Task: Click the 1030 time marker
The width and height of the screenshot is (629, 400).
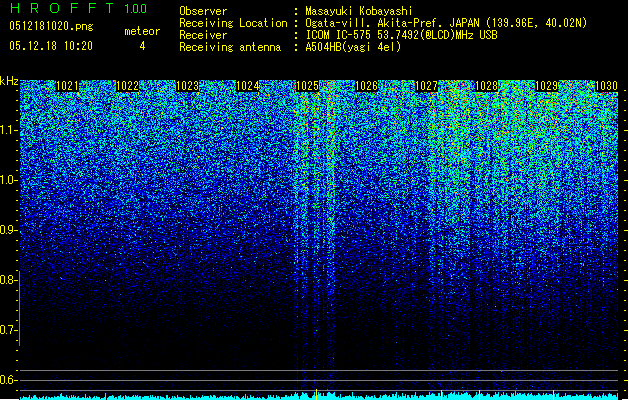Action: [606, 86]
